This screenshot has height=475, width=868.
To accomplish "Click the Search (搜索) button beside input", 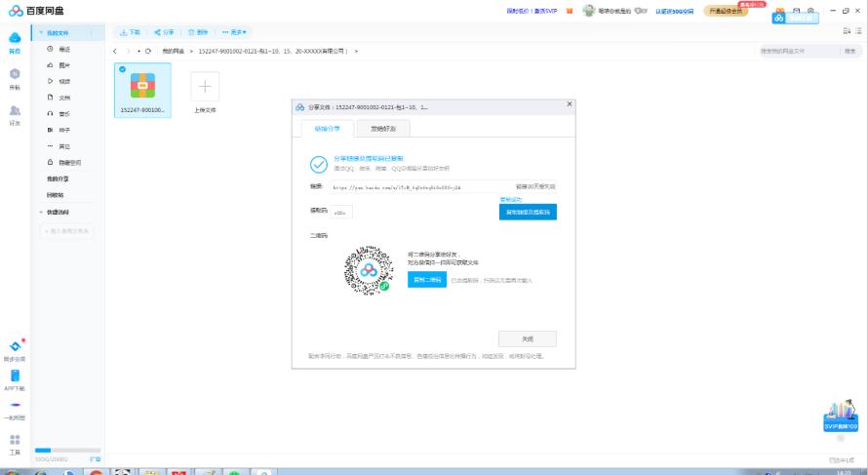I will [850, 51].
